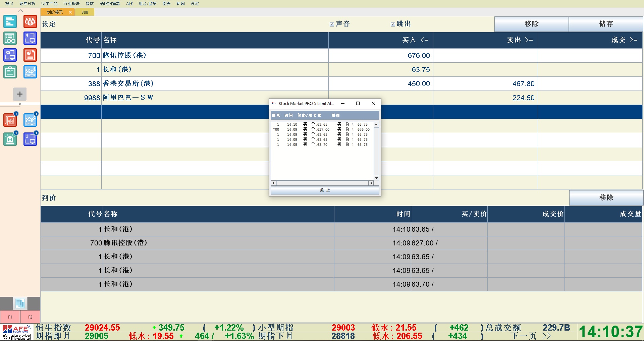644x341 pixels.
Task: Open the 指数 menu
Action: pos(90,4)
